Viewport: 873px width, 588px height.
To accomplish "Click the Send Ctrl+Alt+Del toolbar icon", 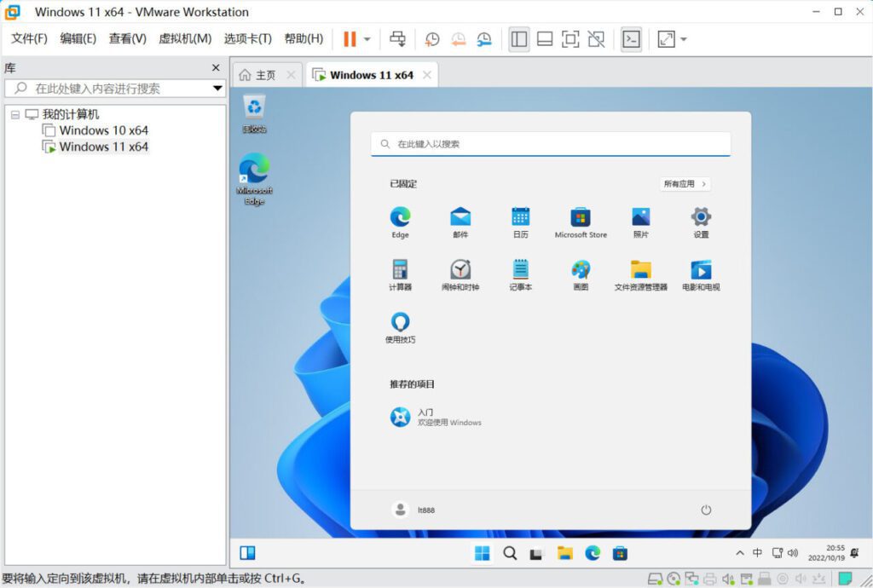I will pyautogui.click(x=397, y=39).
